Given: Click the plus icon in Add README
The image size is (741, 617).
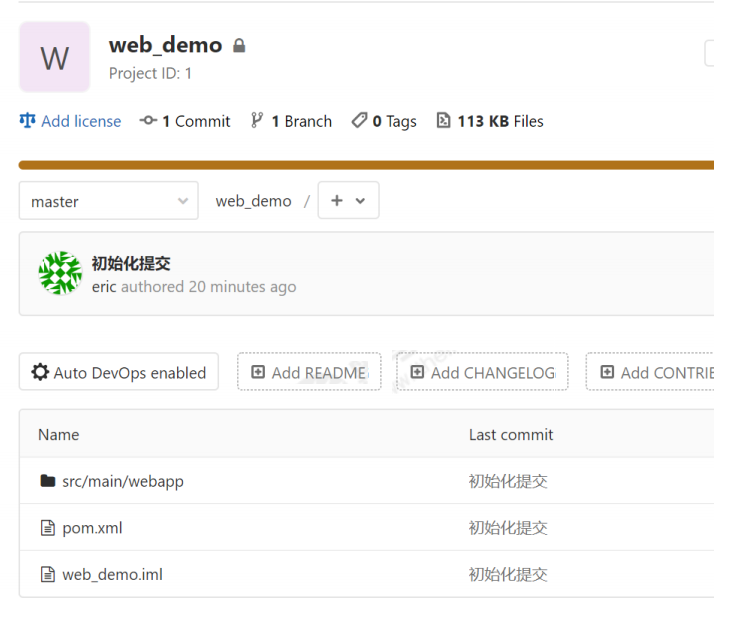Looking at the screenshot, I should click(x=258, y=372).
